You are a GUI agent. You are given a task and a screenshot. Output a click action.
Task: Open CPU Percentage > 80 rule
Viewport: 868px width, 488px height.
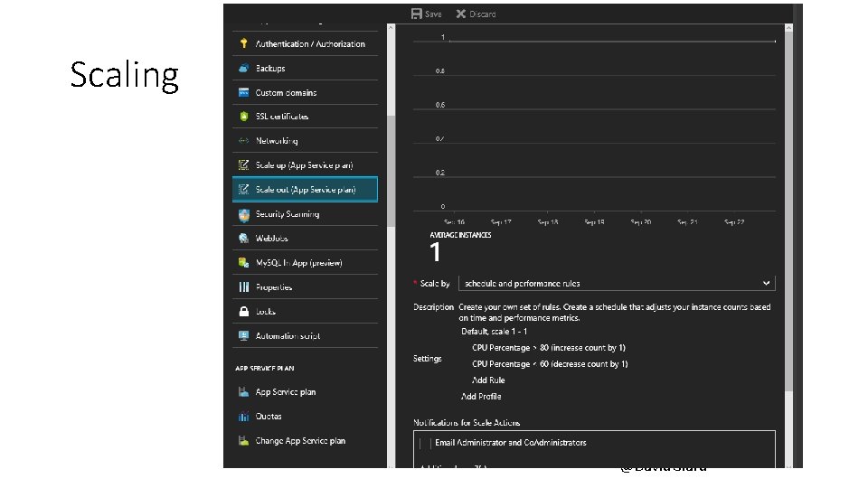tap(549, 347)
